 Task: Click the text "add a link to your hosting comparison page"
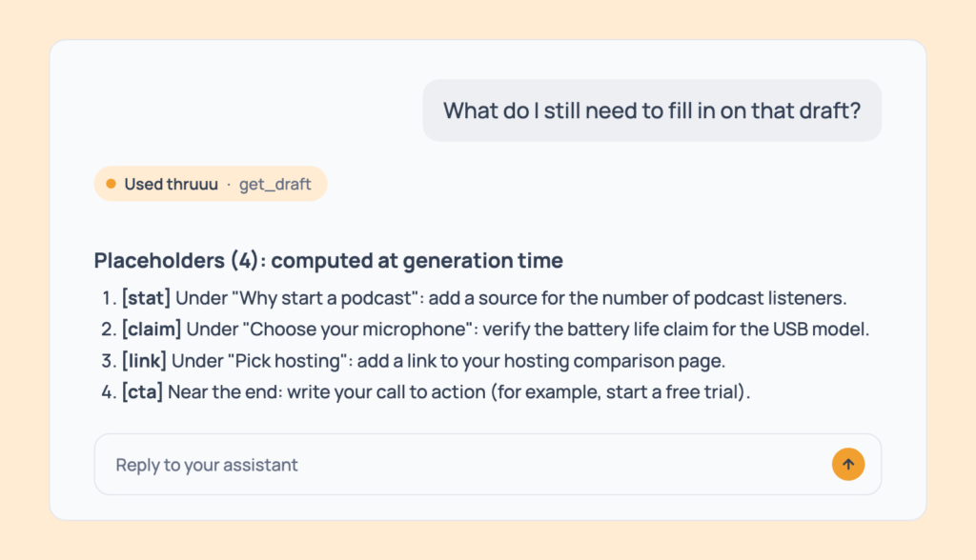[539, 361]
